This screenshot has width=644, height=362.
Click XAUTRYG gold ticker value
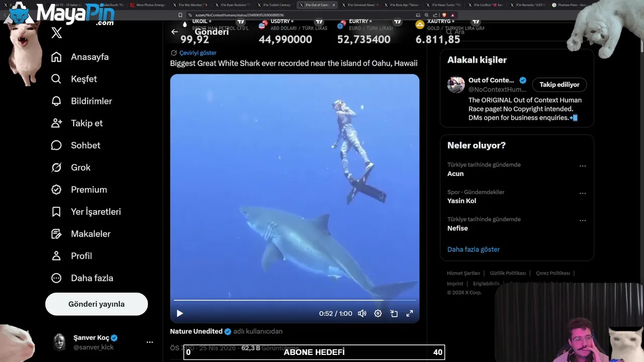438,39
